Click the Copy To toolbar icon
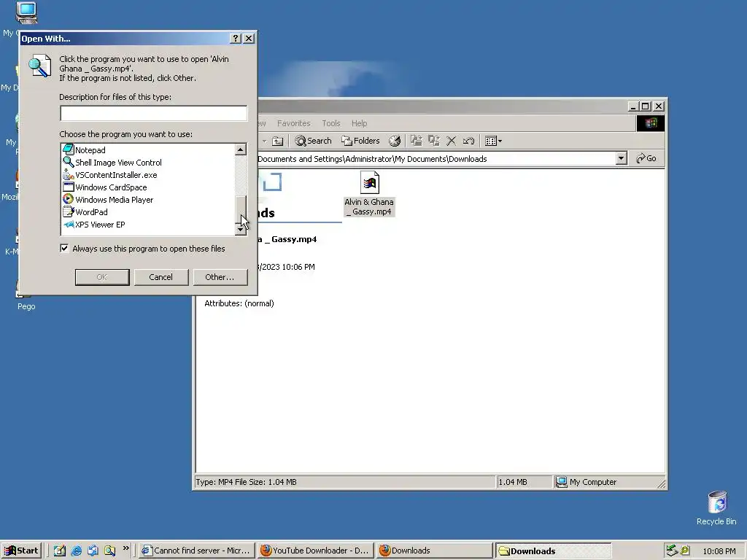The image size is (747, 560). [433, 141]
